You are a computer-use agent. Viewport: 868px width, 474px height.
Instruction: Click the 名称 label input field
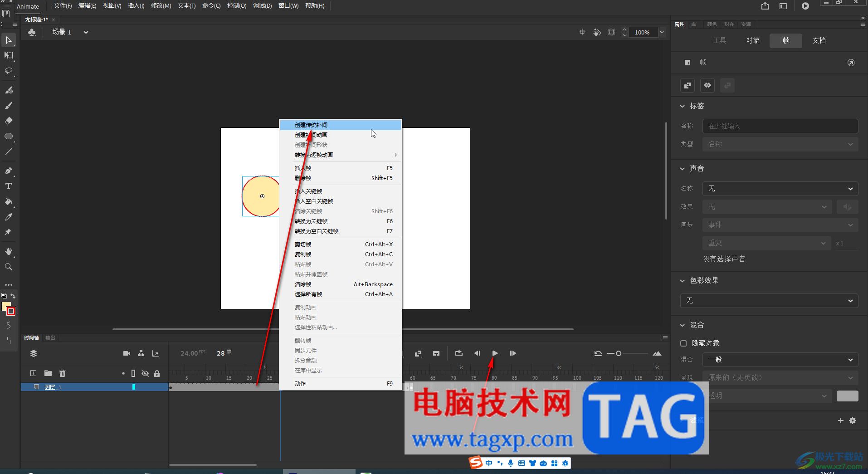pyautogui.click(x=780, y=126)
